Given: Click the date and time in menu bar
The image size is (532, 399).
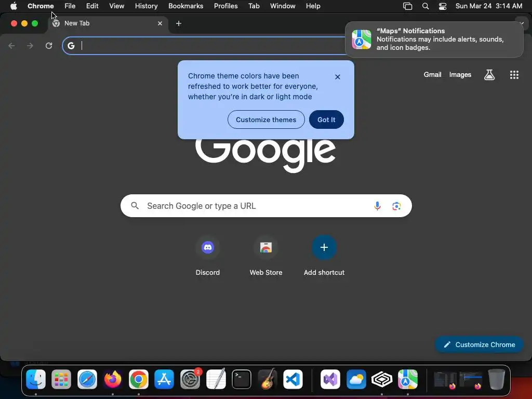Looking at the screenshot, I should pyautogui.click(x=489, y=6).
